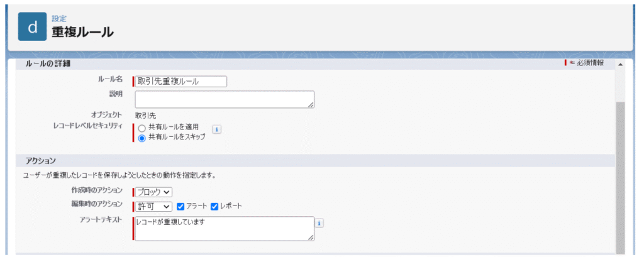Uncheck the アラート checkbox

(x=180, y=206)
